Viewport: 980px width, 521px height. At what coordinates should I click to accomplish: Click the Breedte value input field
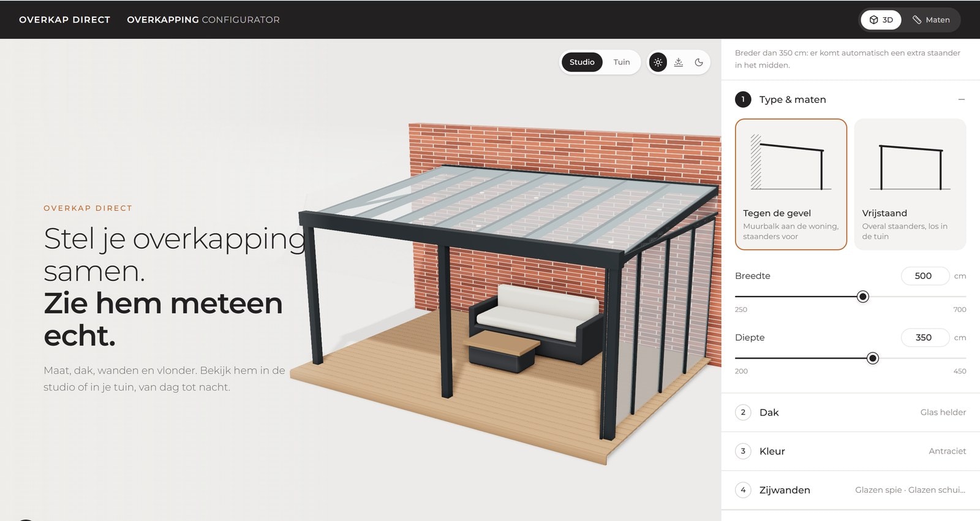tap(925, 276)
